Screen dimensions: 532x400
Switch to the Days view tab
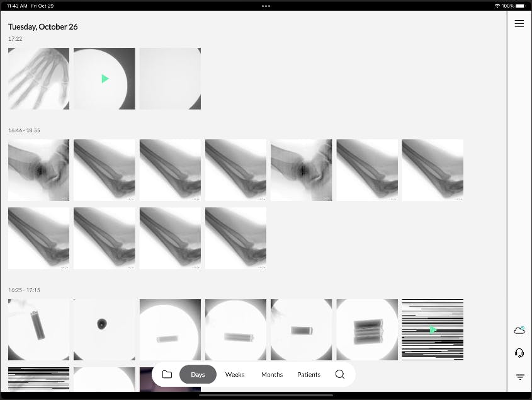[x=198, y=375]
